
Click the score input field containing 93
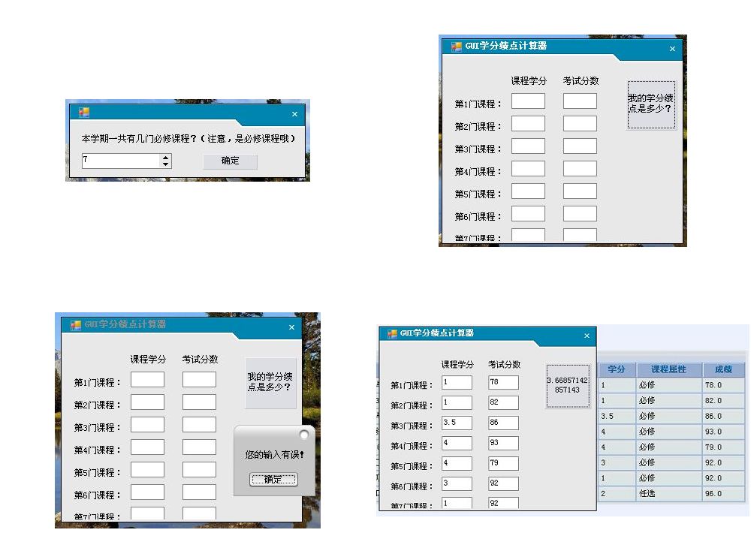pos(503,444)
